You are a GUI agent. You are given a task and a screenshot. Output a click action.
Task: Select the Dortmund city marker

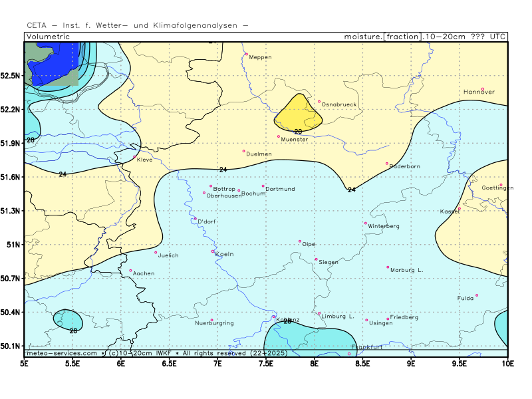click(263, 186)
